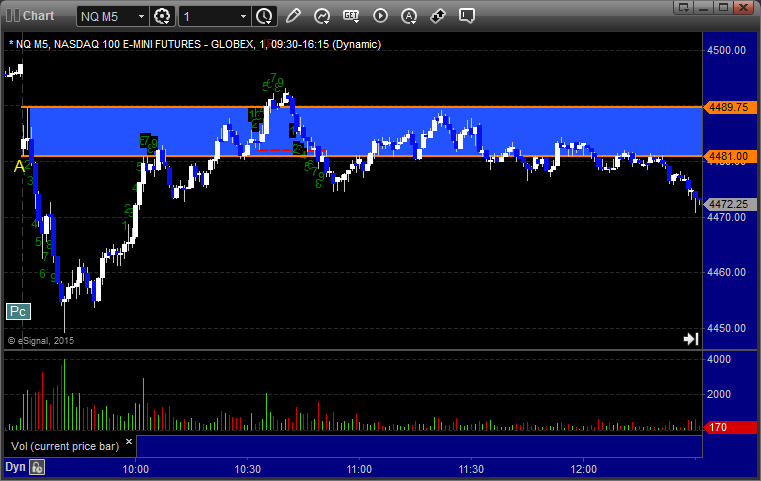761x481 pixels.
Task: Click the 10:30 time axis label
Action: pyautogui.click(x=248, y=469)
